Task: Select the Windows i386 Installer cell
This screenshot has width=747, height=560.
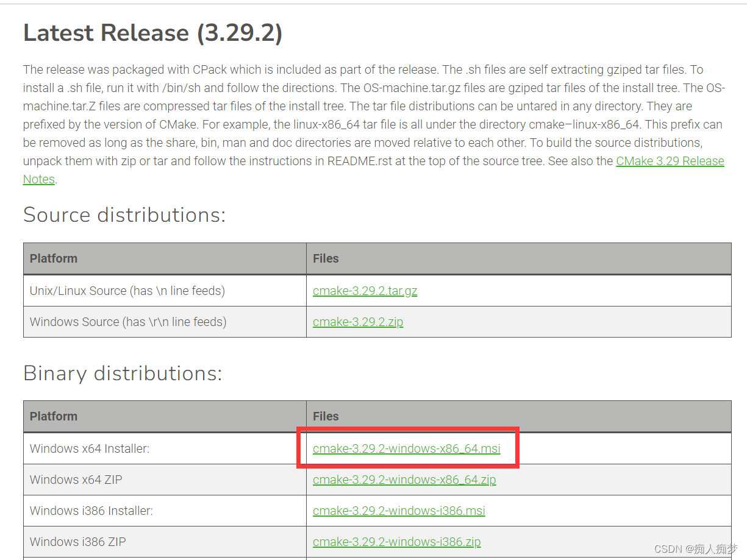Action: pyautogui.click(x=165, y=511)
